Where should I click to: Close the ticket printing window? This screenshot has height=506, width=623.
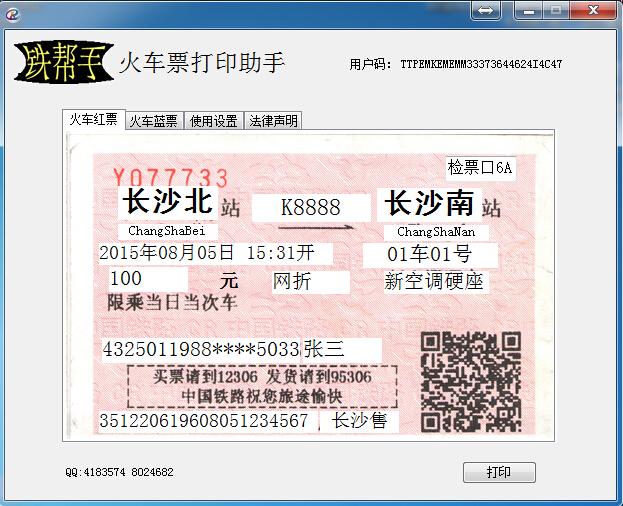(x=594, y=10)
